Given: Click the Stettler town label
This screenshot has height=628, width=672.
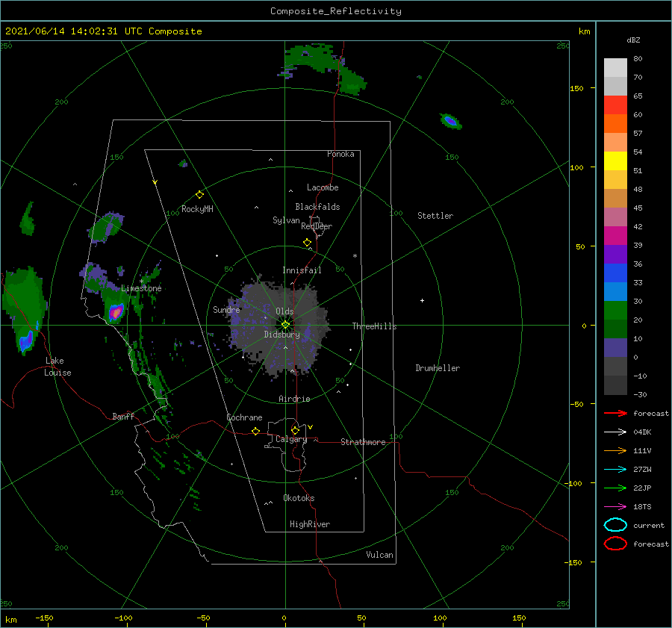Looking at the screenshot, I should pyautogui.click(x=435, y=216).
